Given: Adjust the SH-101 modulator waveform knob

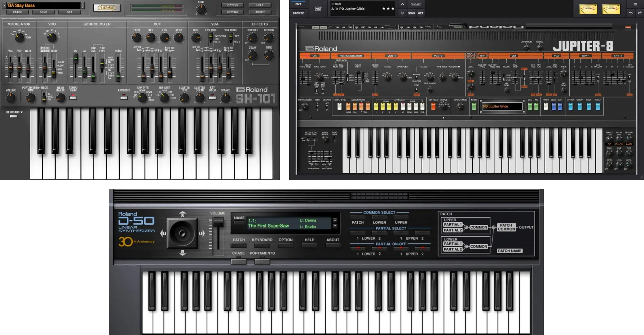Looking at the screenshot, I should point(19,37).
